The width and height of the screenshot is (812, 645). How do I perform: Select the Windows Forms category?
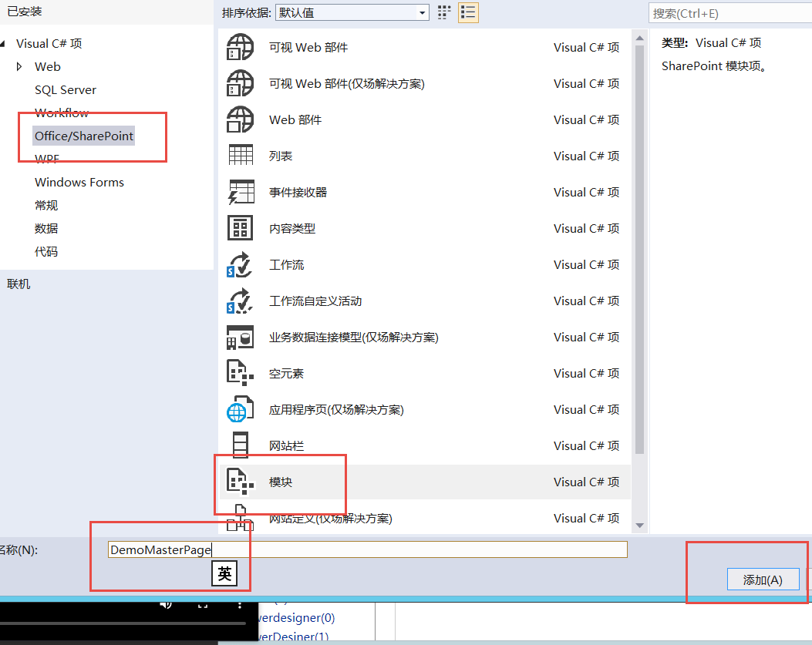click(x=79, y=182)
